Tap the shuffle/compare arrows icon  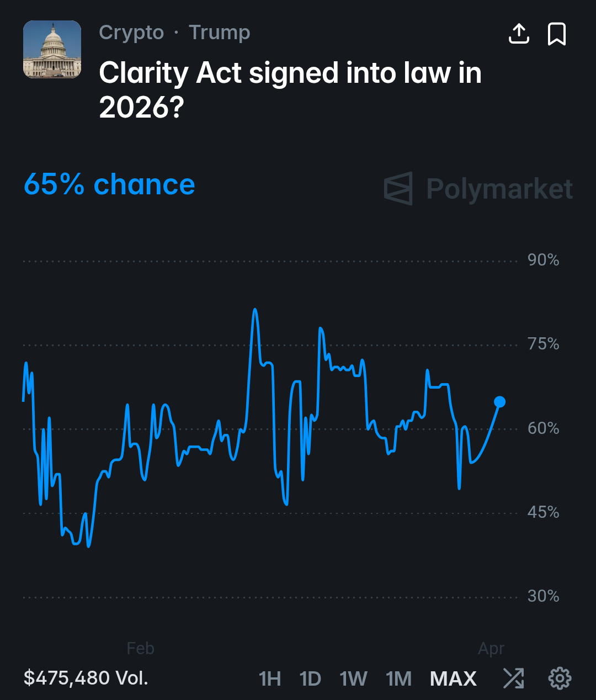point(514,678)
